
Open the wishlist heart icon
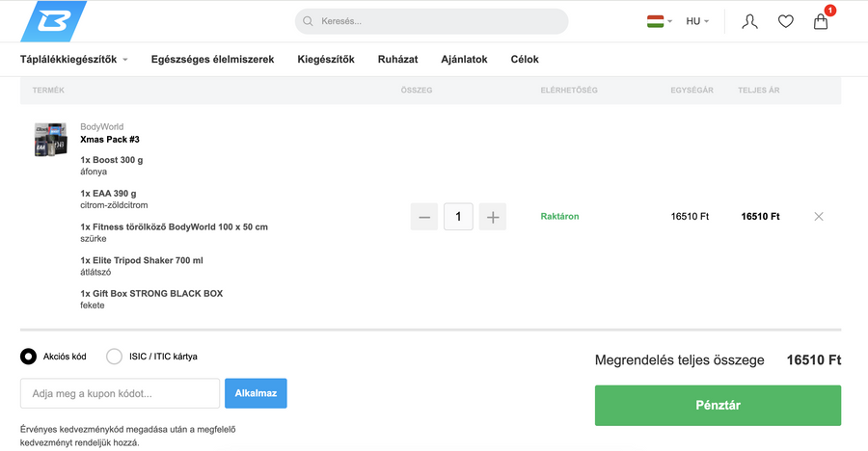pyautogui.click(x=785, y=21)
